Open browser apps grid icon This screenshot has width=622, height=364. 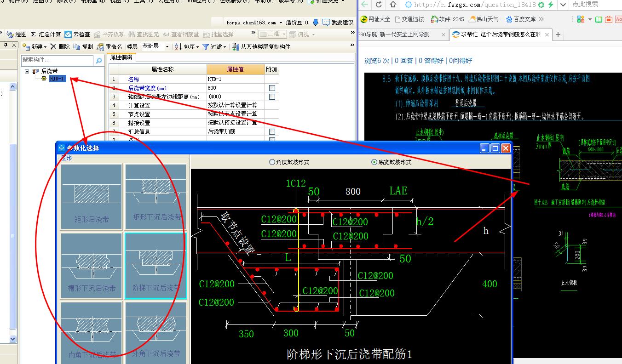coord(580,19)
